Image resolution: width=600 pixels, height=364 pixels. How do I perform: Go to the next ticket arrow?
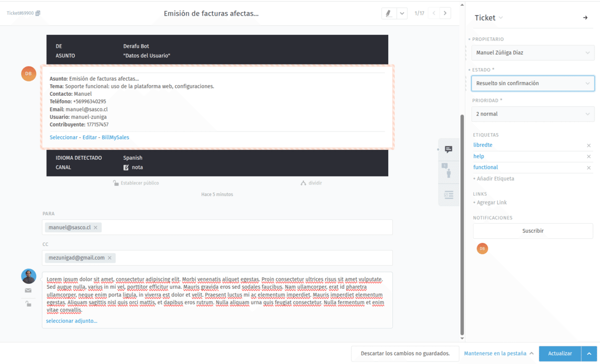click(x=445, y=14)
